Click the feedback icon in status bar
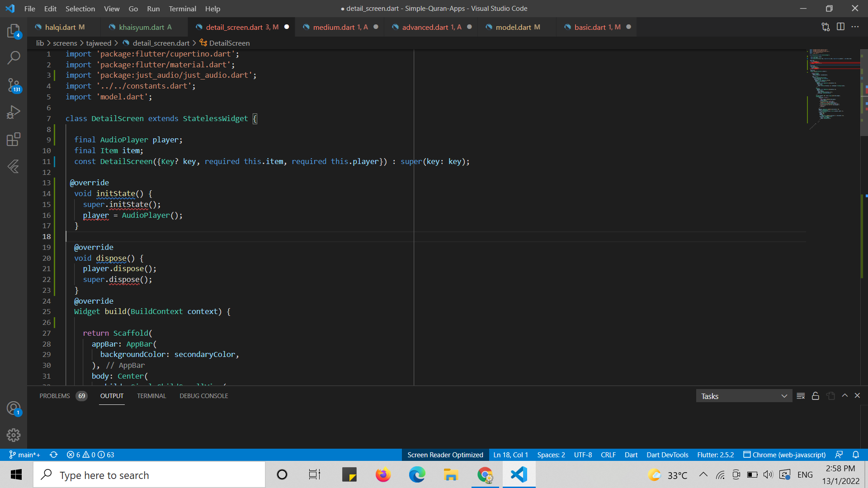This screenshot has height=488, width=868. pos(839,455)
